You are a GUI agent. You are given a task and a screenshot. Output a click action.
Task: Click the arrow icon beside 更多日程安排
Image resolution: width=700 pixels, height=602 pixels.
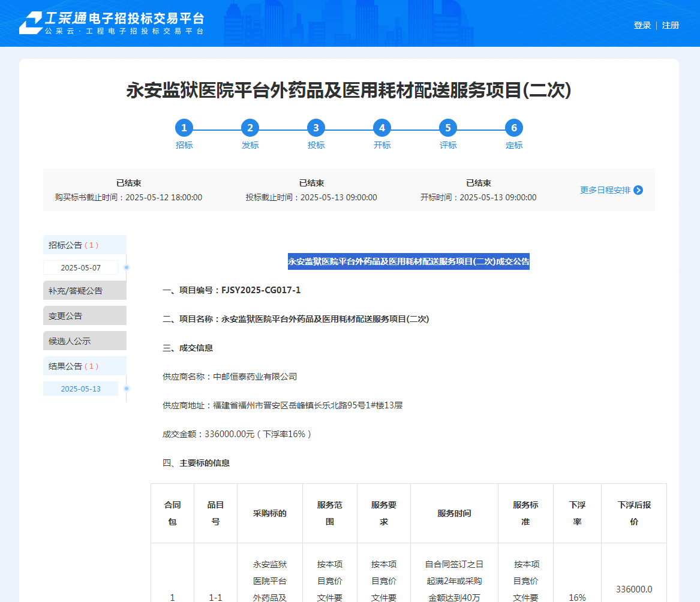[638, 190]
